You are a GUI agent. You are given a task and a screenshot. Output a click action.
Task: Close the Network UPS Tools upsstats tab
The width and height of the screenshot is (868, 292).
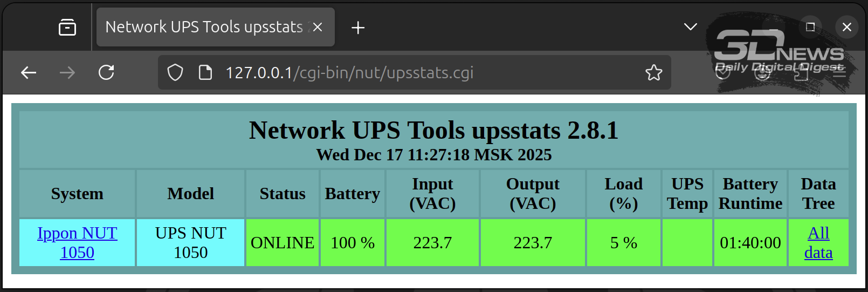pos(318,27)
